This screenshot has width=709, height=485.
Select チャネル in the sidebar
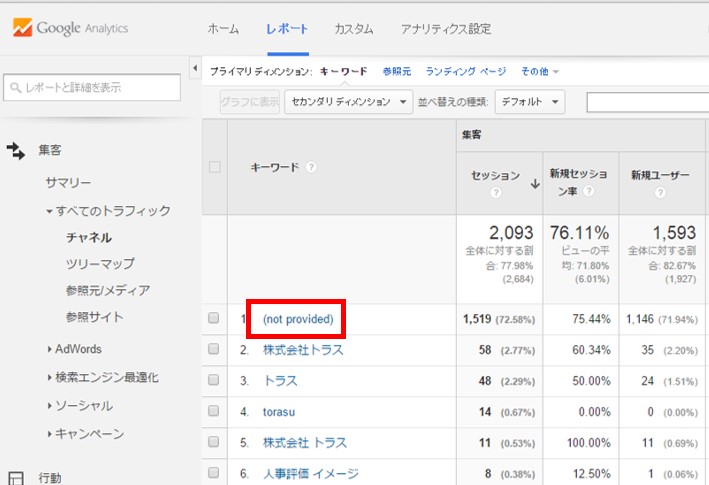[89, 238]
